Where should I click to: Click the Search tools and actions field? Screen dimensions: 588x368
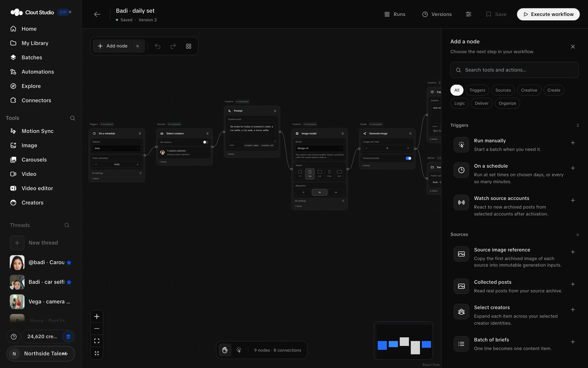(x=514, y=70)
